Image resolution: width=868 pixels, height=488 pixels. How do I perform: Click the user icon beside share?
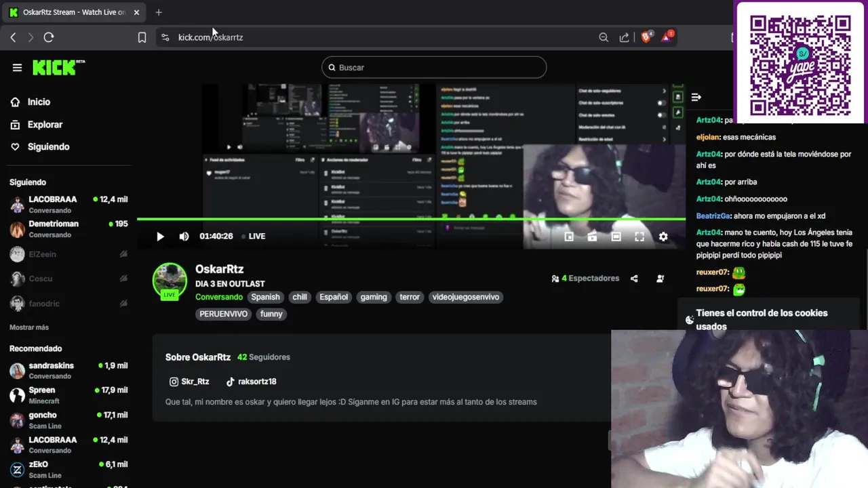(x=660, y=279)
